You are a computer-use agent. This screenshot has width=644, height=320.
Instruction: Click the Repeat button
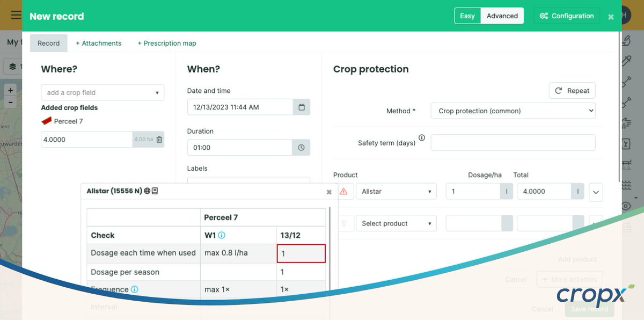click(572, 91)
